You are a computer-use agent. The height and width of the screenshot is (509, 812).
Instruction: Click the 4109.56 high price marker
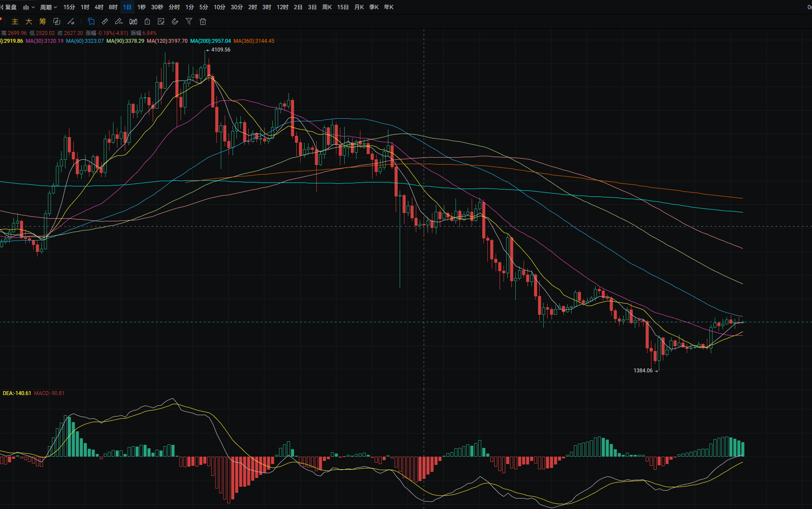pos(220,50)
